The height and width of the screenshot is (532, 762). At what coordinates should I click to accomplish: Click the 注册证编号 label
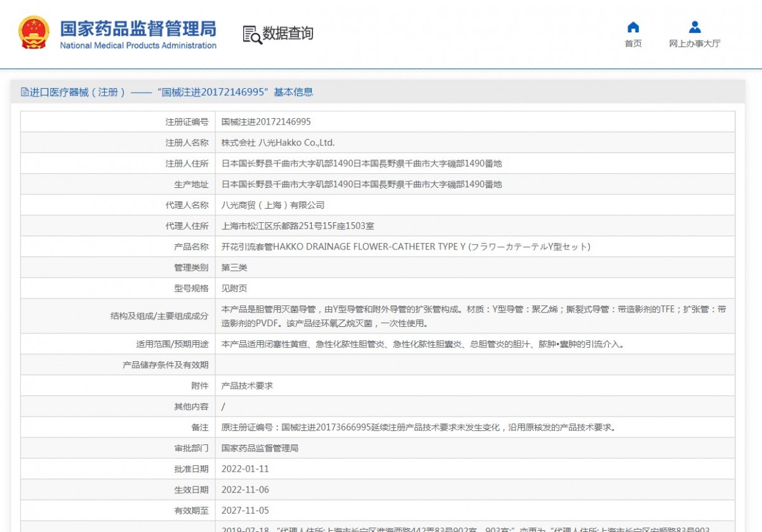pyautogui.click(x=187, y=122)
